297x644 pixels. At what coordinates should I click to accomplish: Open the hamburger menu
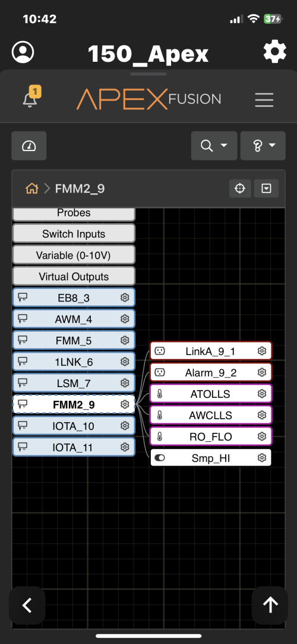[x=264, y=99]
